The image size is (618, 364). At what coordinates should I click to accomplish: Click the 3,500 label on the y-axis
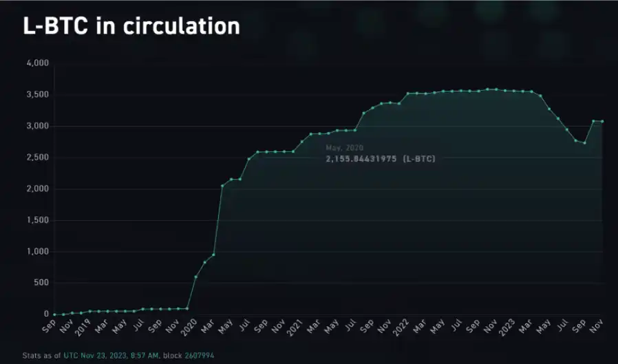click(x=38, y=95)
